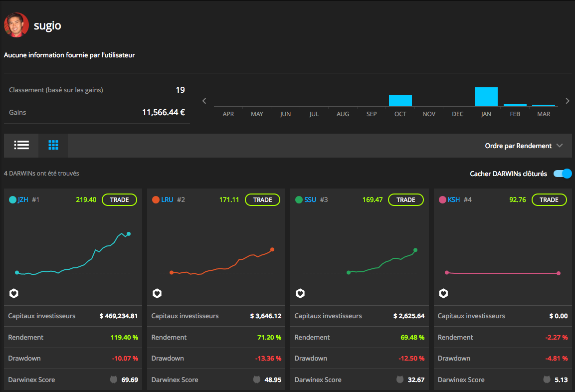The image size is (575, 392).
Task: Select the OCT bar in gains chart
Action: (400, 100)
